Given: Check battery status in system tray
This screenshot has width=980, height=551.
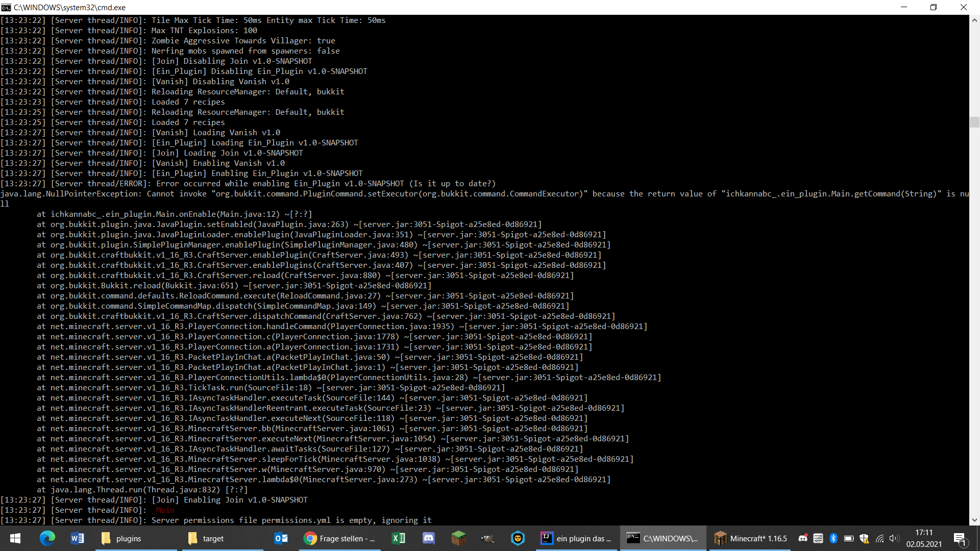Looking at the screenshot, I should coord(849,538).
